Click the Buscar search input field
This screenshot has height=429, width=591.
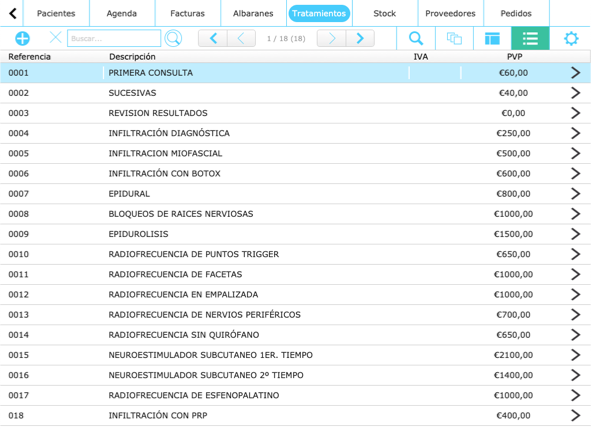(x=114, y=38)
